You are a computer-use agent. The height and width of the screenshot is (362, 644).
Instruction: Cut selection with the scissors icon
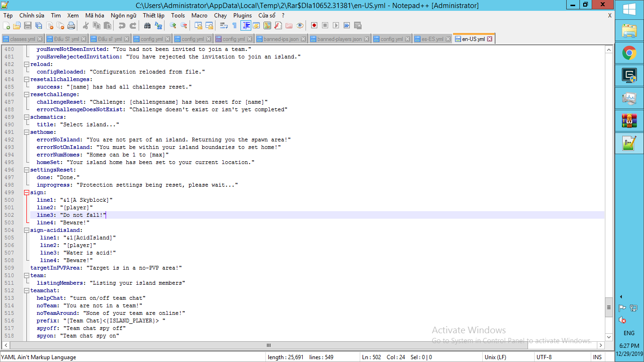tap(86, 25)
